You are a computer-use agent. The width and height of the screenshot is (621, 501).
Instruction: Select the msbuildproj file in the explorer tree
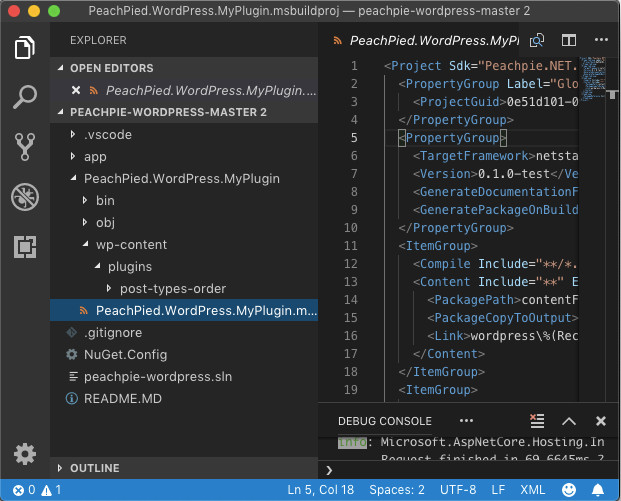tap(184, 310)
